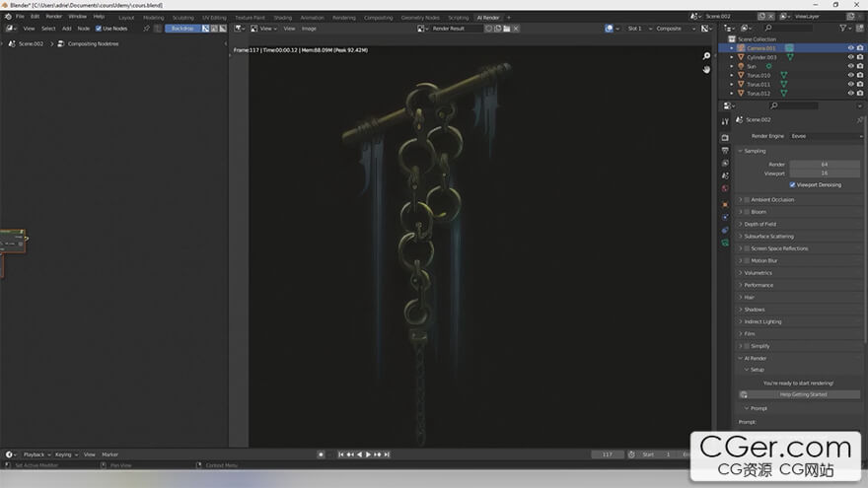
Task: Open the View Layer properties tab icon
Action: pyautogui.click(x=725, y=163)
